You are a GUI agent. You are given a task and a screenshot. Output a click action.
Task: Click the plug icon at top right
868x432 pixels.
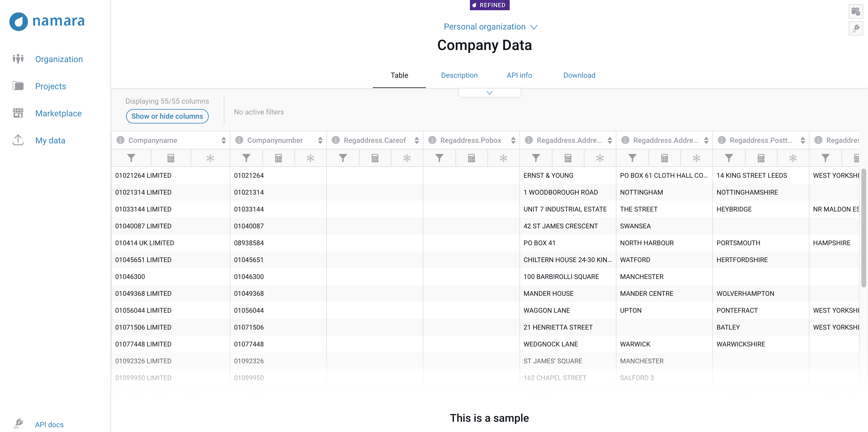856,28
